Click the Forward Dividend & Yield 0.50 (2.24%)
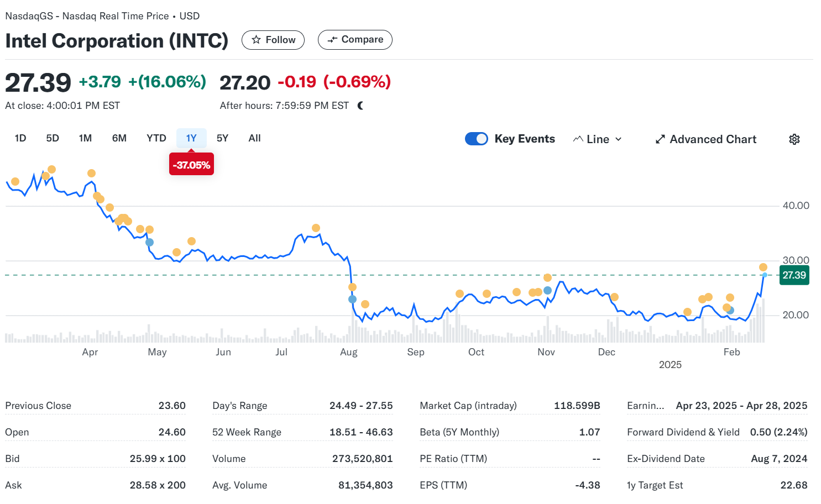Screen dimensions: 821x504 (x=778, y=432)
